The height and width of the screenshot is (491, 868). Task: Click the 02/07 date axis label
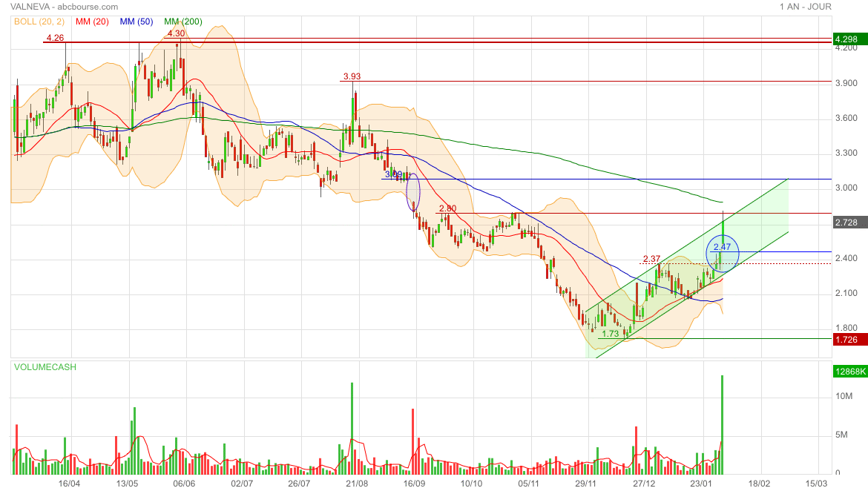tap(242, 484)
